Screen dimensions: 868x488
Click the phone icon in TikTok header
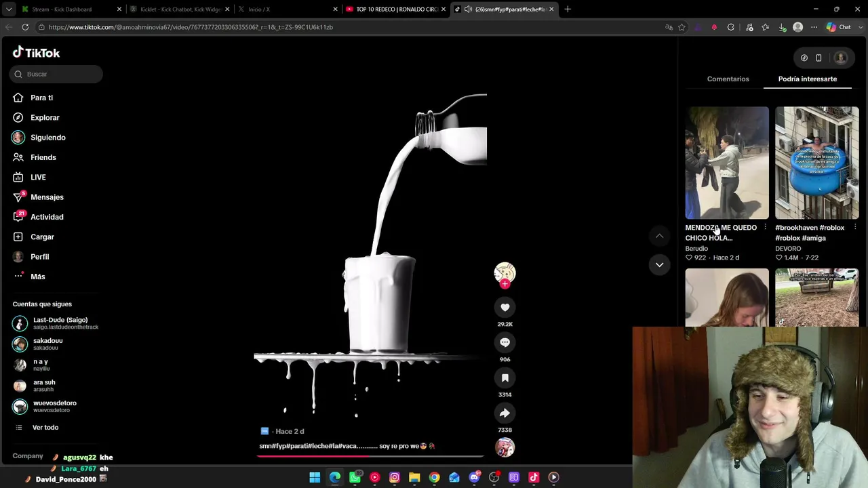pos(818,58)
